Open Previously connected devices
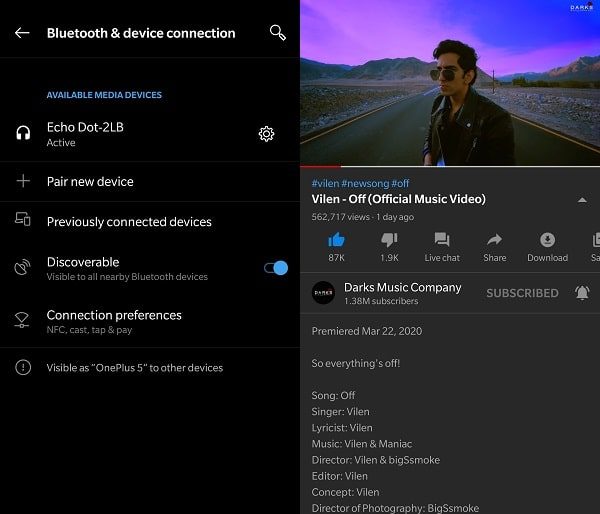This screenshot has height=514, width=600. pos(150,222)
